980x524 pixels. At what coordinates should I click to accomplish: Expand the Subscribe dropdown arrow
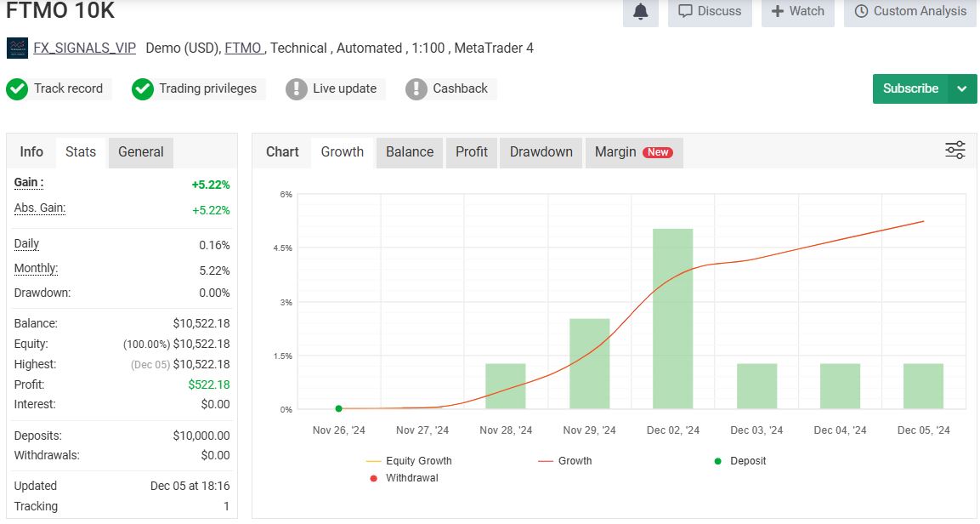click(962, 88)
